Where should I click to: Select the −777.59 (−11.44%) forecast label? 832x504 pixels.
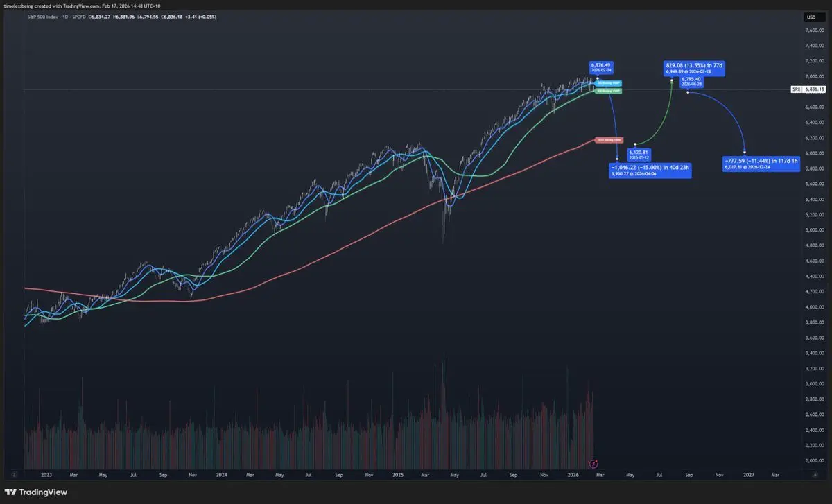click(x=761, y=164)
